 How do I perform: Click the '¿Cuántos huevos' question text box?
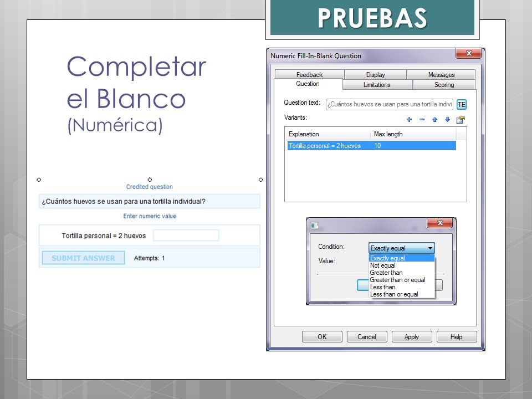pyautogui.click(x=149, y=201)
